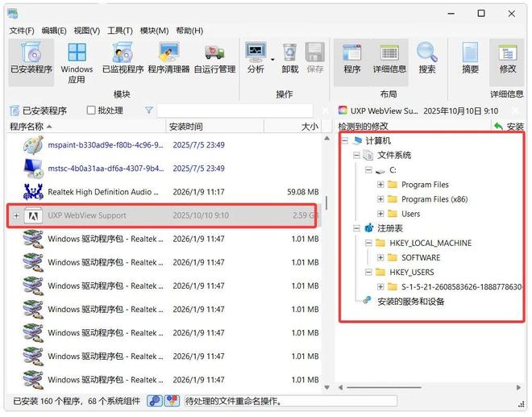Click the program list vertical scrollbar thumb
The width and height of the screenshot is (532, 417).
tap(326, 203)
